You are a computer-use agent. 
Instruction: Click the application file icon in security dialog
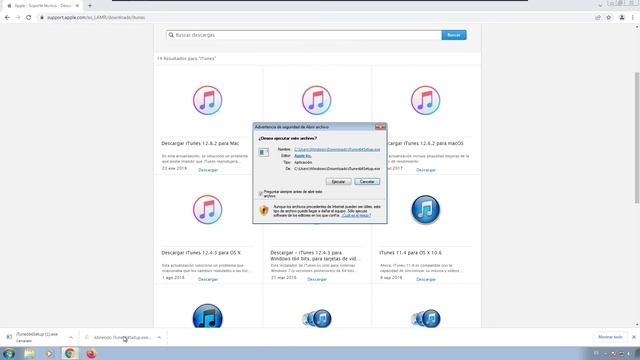click(264, 153)
